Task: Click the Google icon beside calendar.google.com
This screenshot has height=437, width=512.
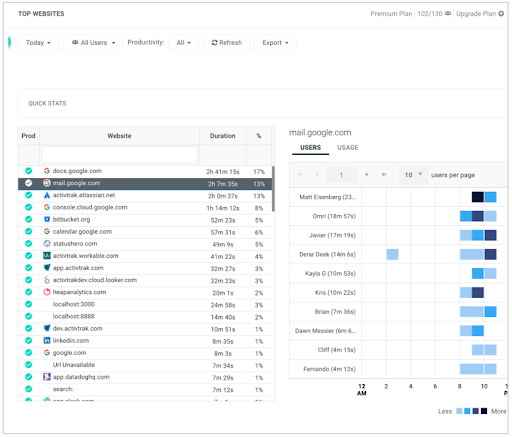Action: tap(47, 232)
